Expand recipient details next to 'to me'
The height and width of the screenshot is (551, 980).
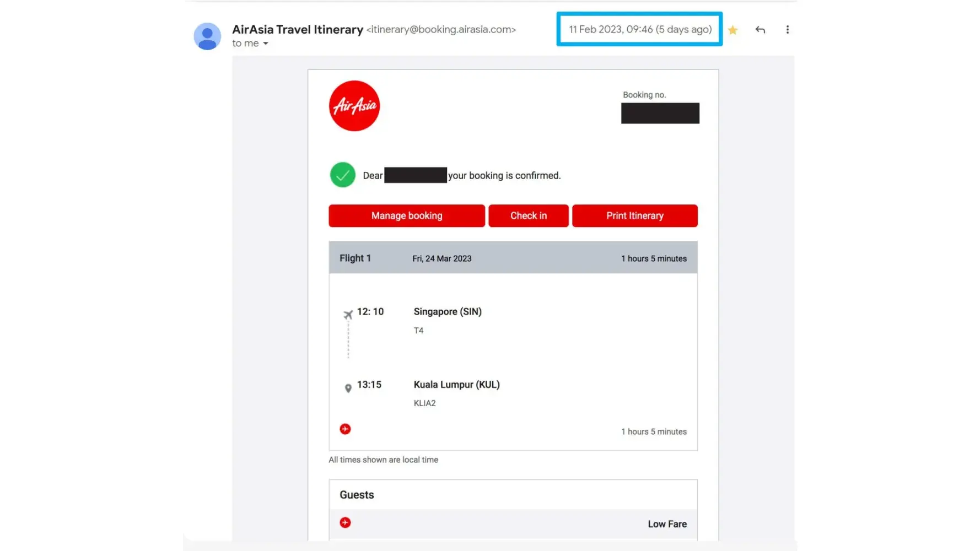click(266, 44)
